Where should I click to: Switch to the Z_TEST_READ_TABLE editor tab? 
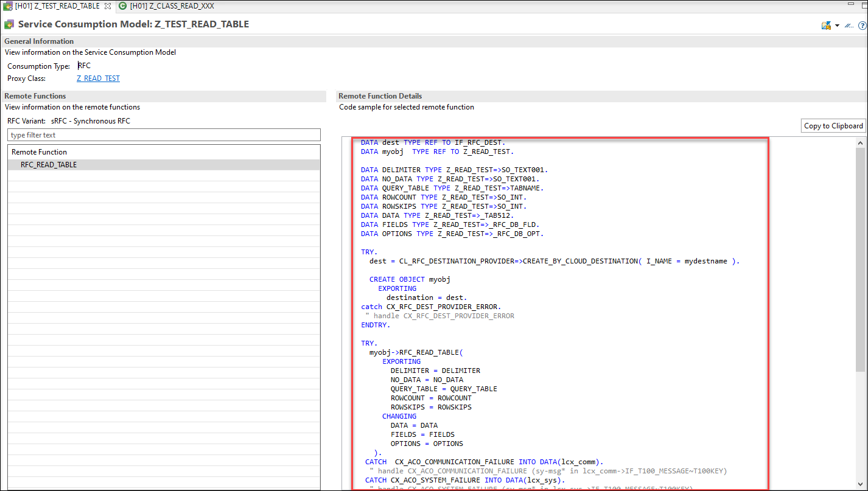click(x=57, y=5)
